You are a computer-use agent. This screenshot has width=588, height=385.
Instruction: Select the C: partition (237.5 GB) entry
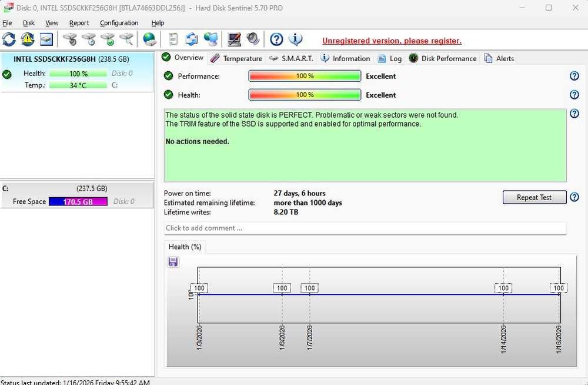77,195
